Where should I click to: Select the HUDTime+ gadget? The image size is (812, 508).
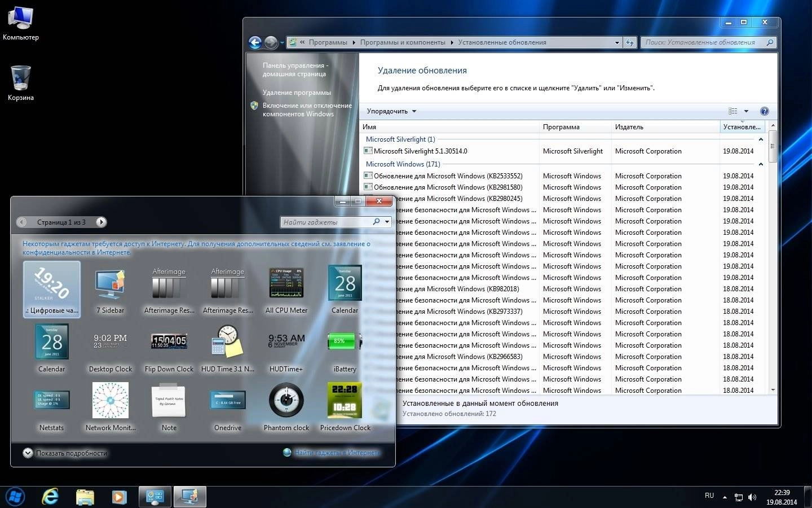point(286,348)
